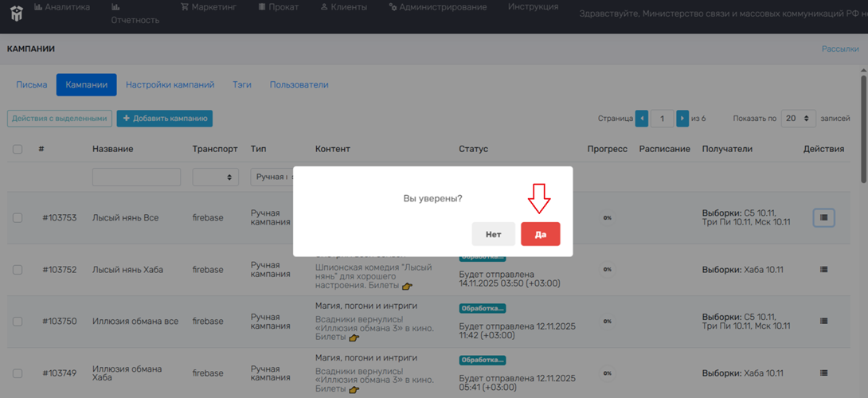Open actions menu icon for campaign #103752

coord(823,270)
